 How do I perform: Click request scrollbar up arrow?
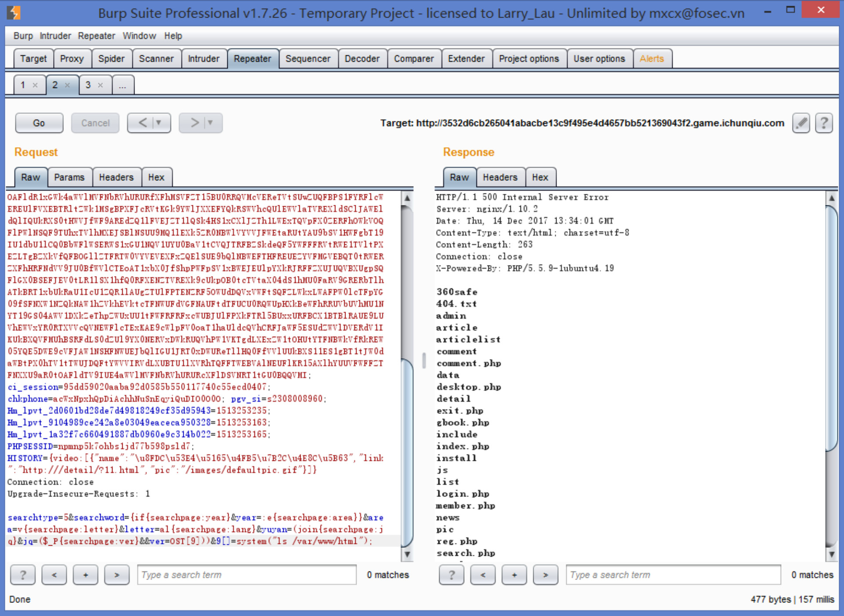[x=407, y=198]
